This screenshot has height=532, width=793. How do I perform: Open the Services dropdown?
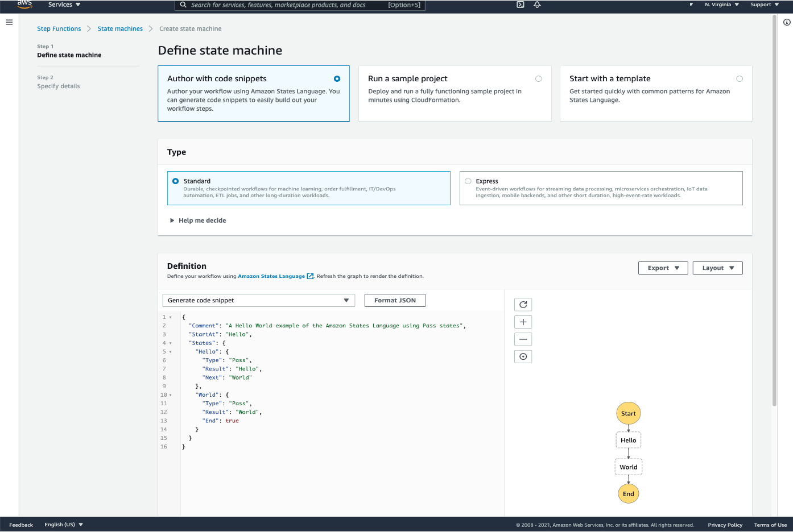click(64, 5)
